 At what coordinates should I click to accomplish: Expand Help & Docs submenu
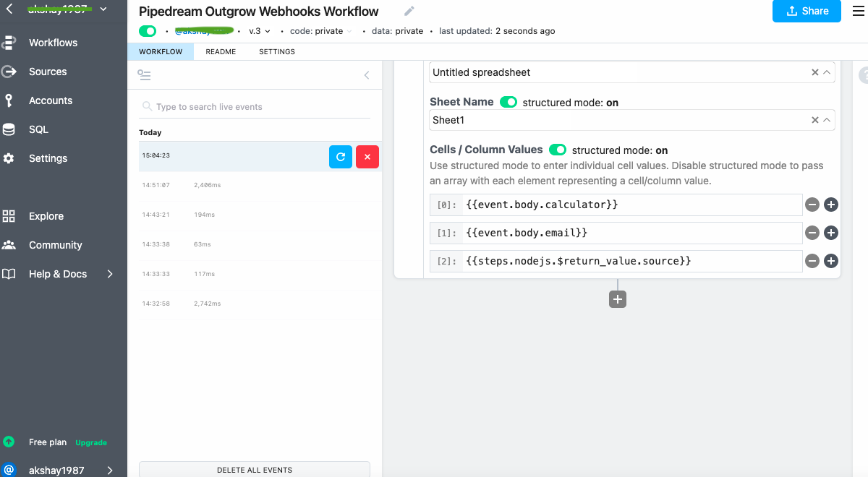click(110, 274)
